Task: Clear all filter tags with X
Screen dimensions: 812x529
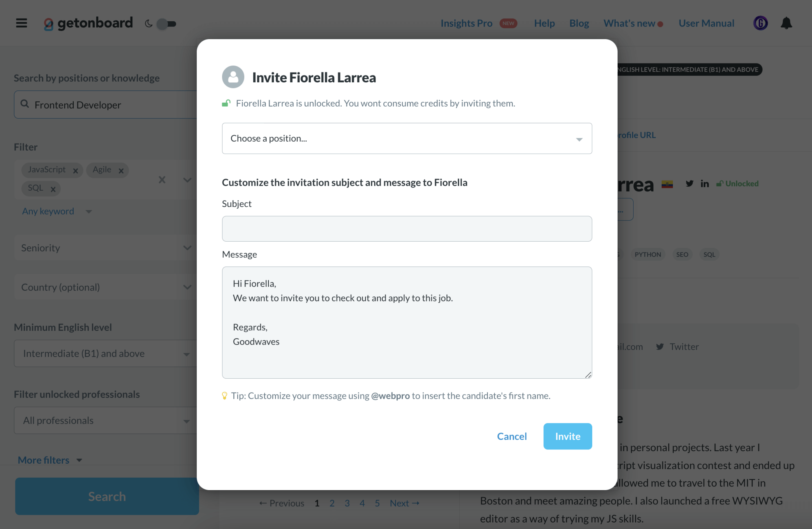Action: [162, 180]
